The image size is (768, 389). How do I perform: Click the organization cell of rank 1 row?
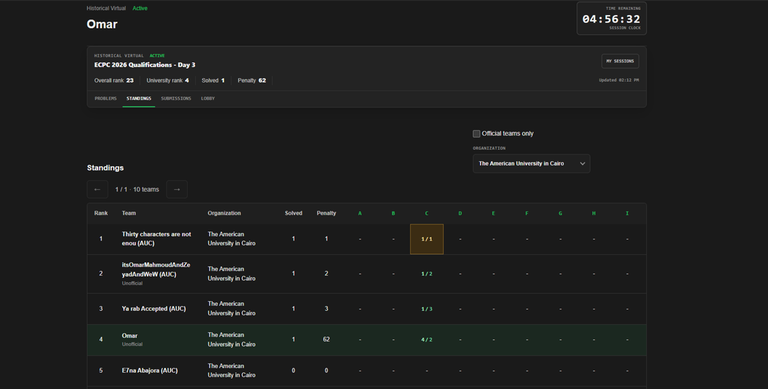231,239
